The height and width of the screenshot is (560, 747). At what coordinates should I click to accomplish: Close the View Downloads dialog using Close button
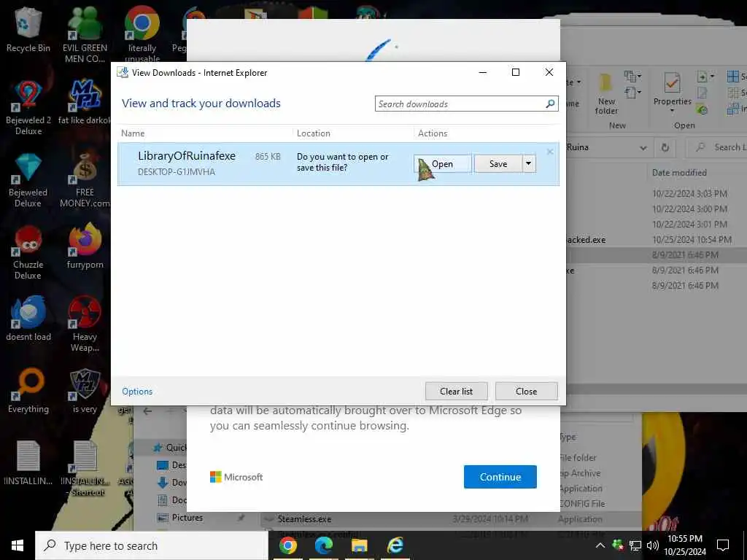(527, 392)
